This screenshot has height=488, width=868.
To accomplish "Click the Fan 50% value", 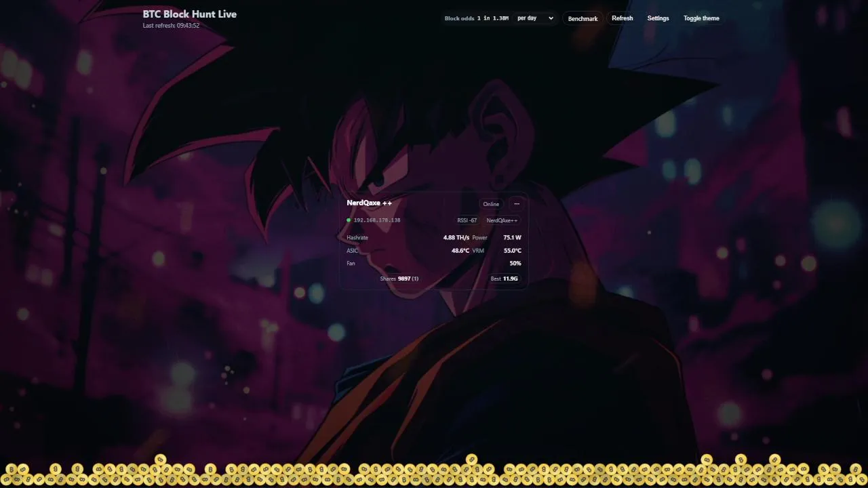I will pyautogui.click(x=515, y=263).
